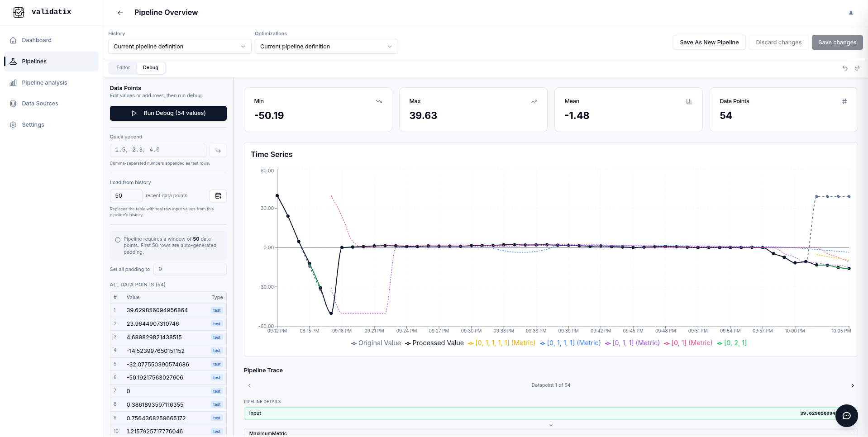Toggle the Processed Value series in the legend
Image resolution: width=868 pixels, height=437 pixels.
tap(434, 343)
